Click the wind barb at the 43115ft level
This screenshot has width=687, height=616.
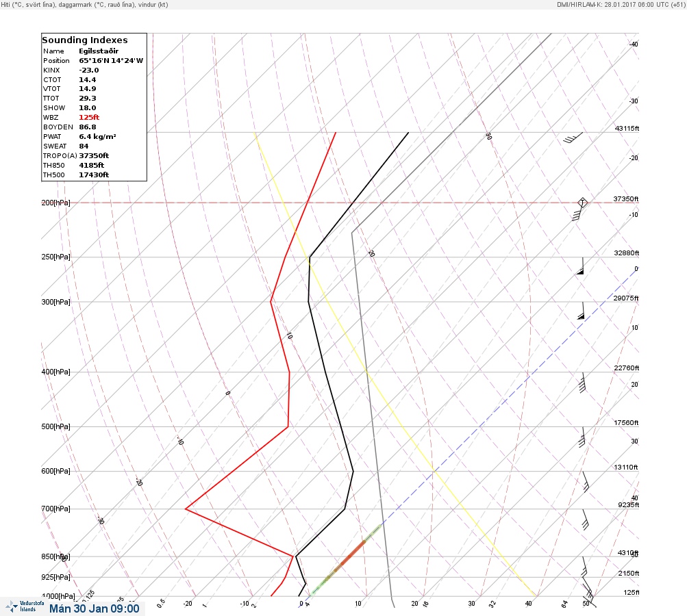click(x=573, y=138)
